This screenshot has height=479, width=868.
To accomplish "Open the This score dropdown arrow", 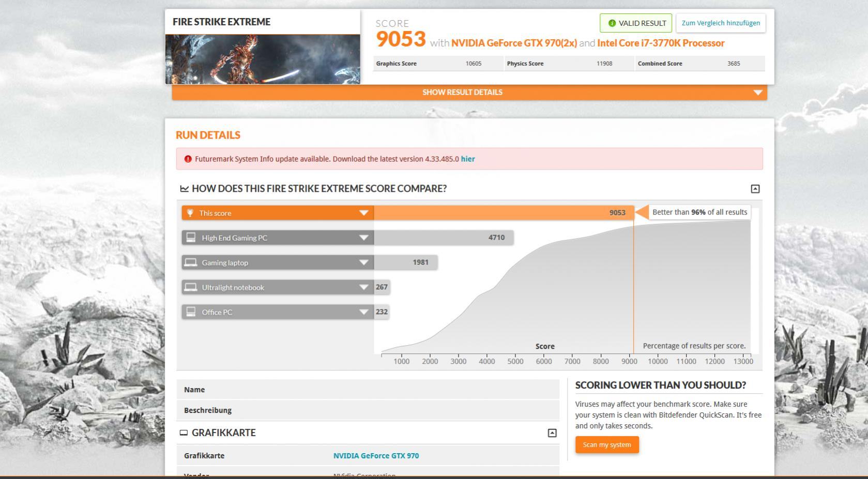I will click(363, 213).
